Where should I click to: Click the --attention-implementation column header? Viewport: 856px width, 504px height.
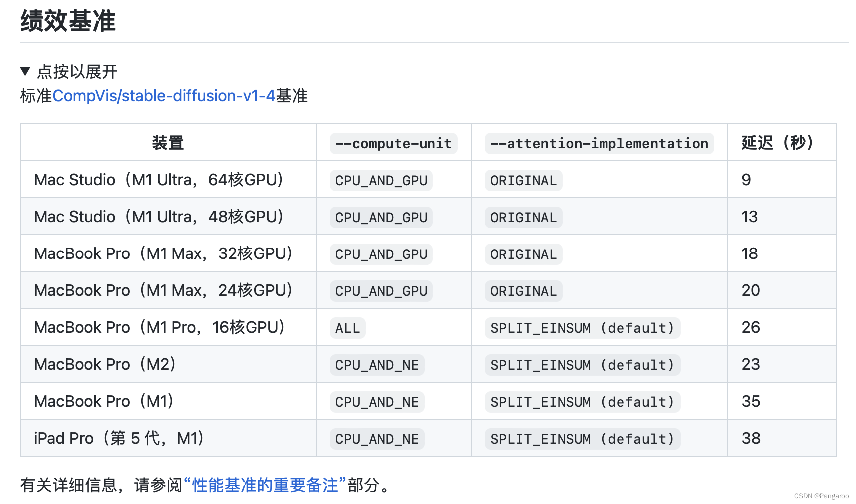(599, 143)
